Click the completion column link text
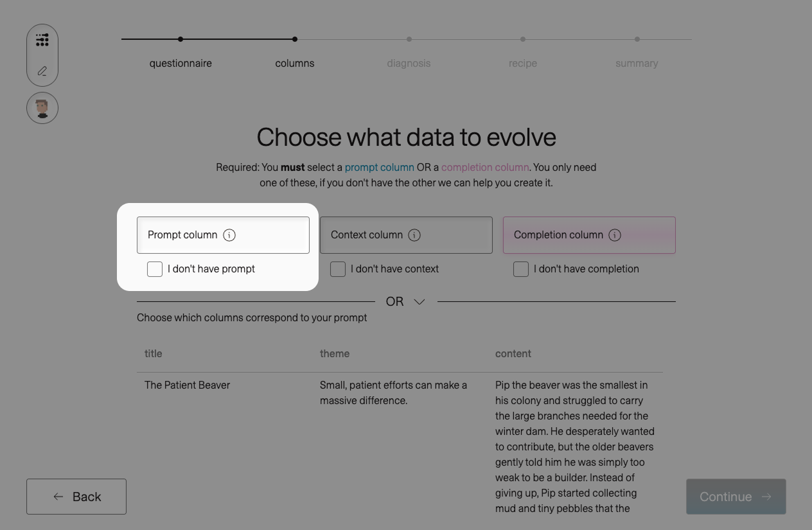The height and width of the screenshot is (530, 812). (485, 167)
